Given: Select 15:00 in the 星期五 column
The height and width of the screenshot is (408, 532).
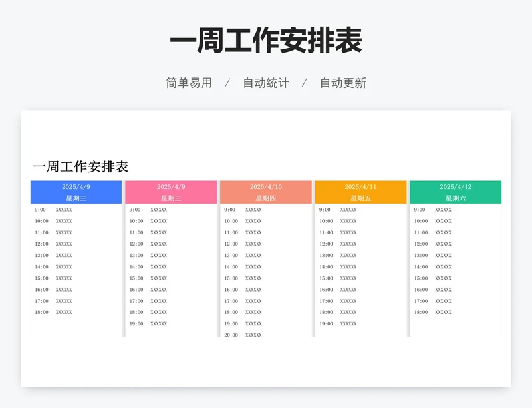Looking at the screenshot, I should [x=326, y=278].
